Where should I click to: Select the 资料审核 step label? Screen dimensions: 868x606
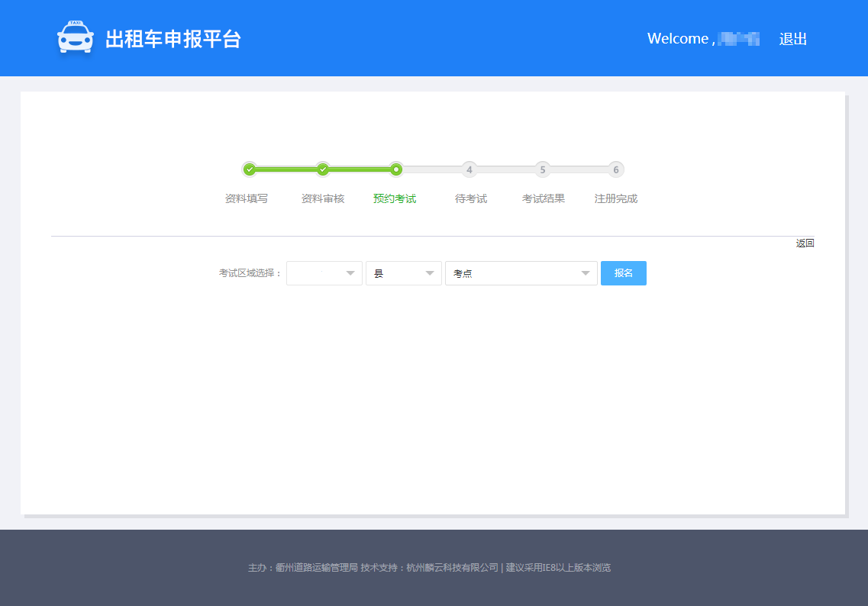323,198
